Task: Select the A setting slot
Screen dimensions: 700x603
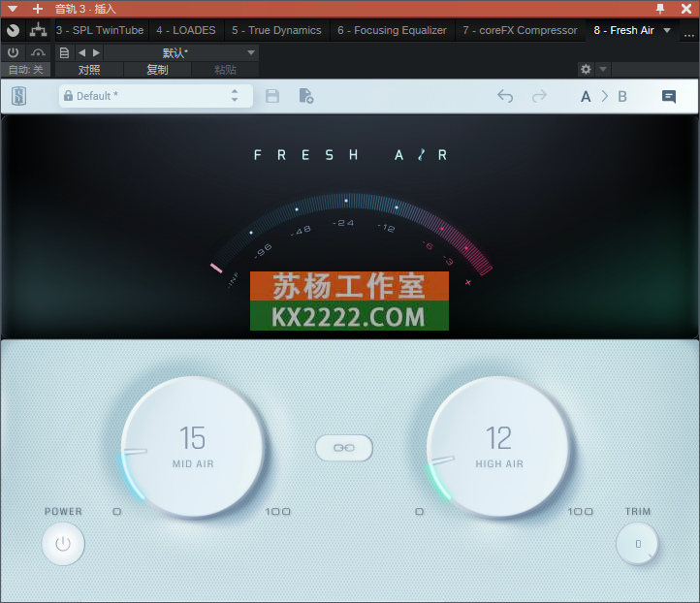Action: pos(586,96)
